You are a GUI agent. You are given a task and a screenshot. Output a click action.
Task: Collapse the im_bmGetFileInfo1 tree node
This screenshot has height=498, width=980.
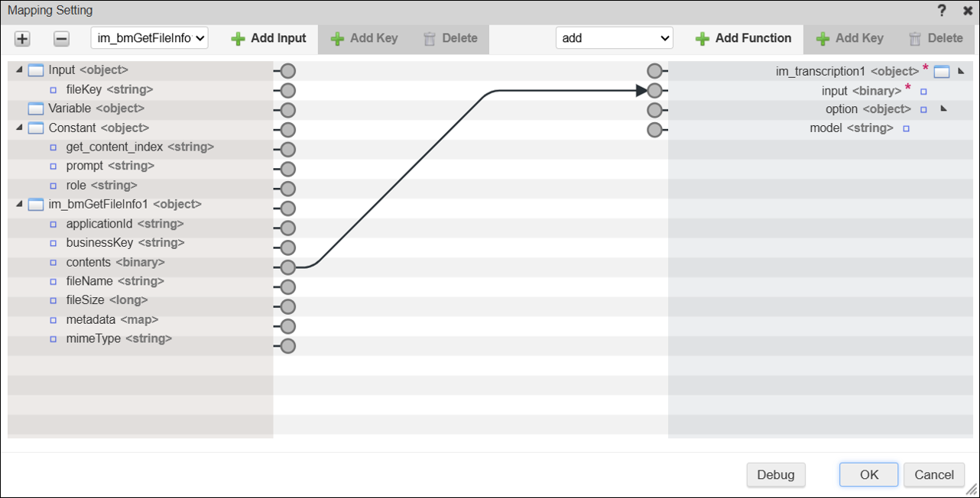pos(19,204)
